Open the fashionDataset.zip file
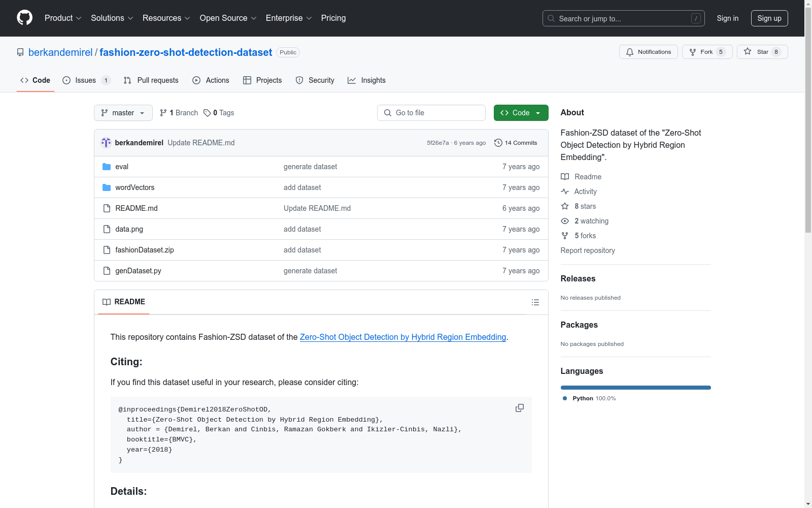The image size is (812, 508). coord(145,250)
